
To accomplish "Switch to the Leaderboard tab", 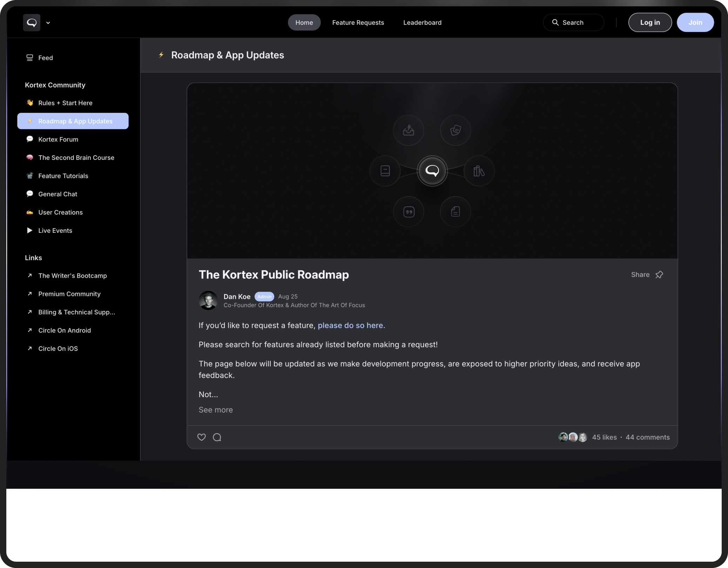I will click(x=422, y=22).
